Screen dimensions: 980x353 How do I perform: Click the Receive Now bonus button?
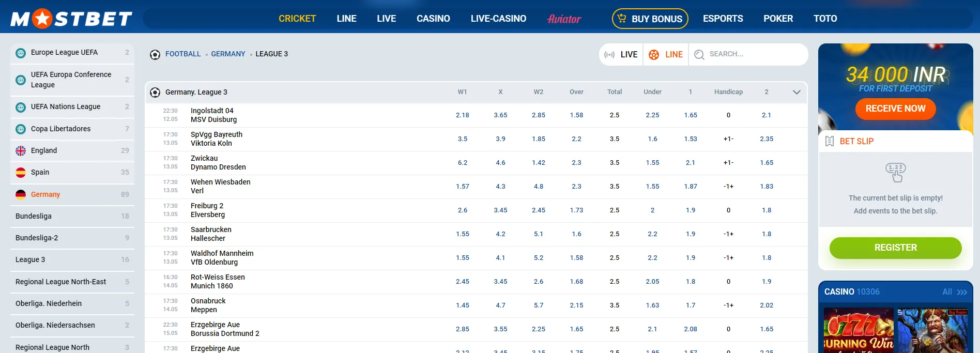895,109
